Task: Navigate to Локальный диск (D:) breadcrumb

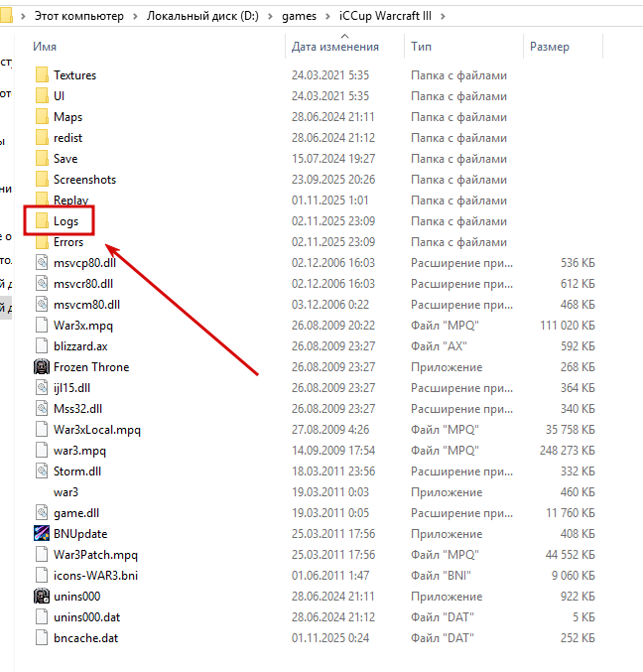Action: pyautogui.click(x=203, y=16)
